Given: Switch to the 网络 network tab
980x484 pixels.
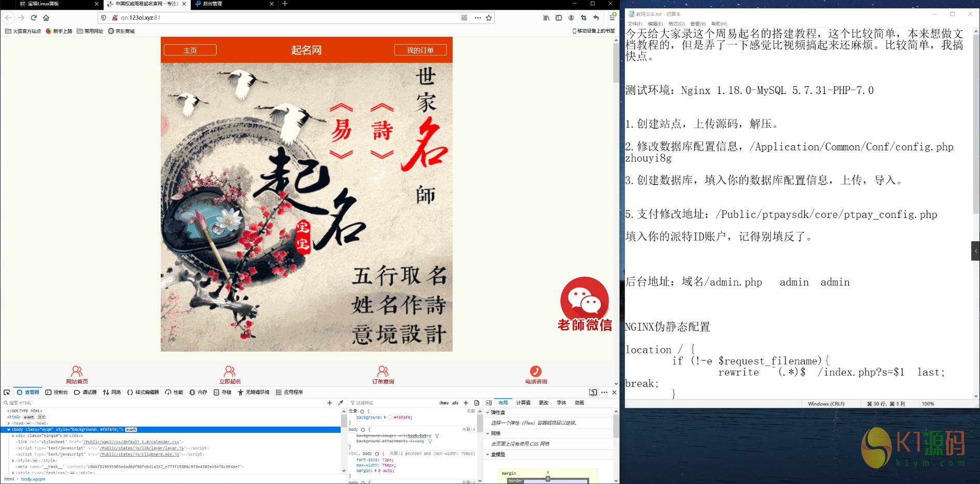Looking at the screenshot, I should coord(112,393).
